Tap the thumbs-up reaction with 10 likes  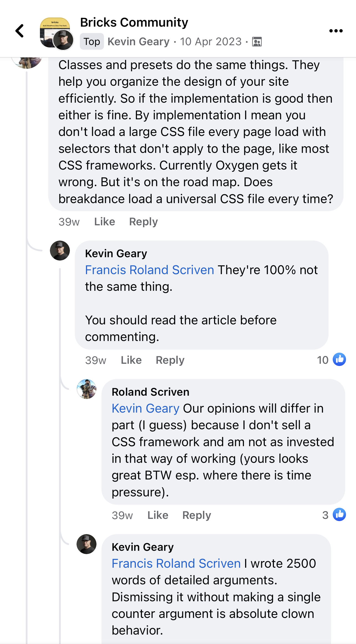click(339, 360)
